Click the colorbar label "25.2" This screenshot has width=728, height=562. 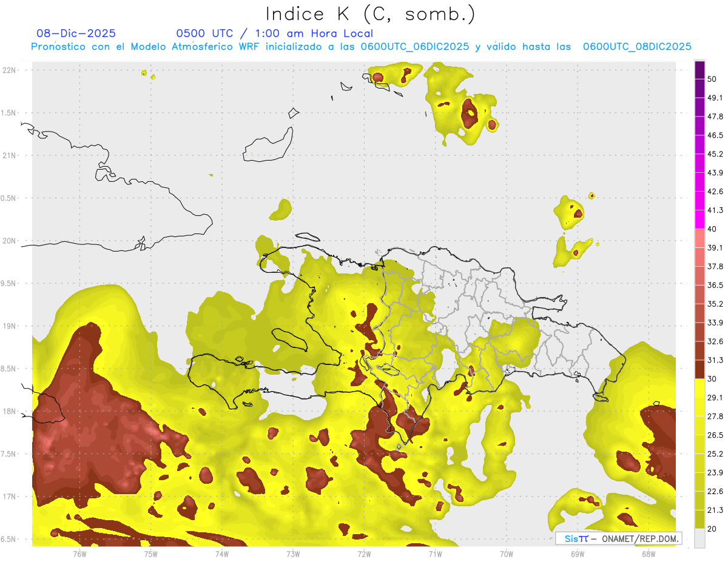coord(715,453)
